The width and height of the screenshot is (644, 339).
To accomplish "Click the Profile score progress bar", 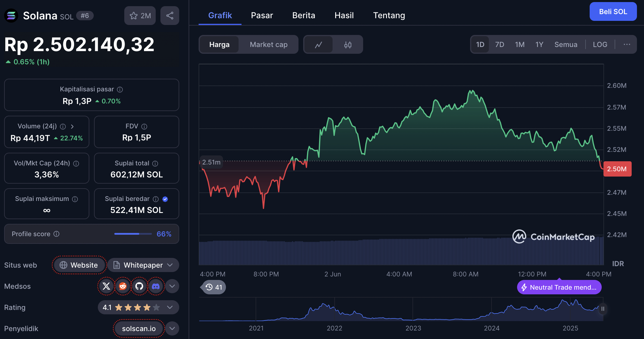I will [133, 234].
